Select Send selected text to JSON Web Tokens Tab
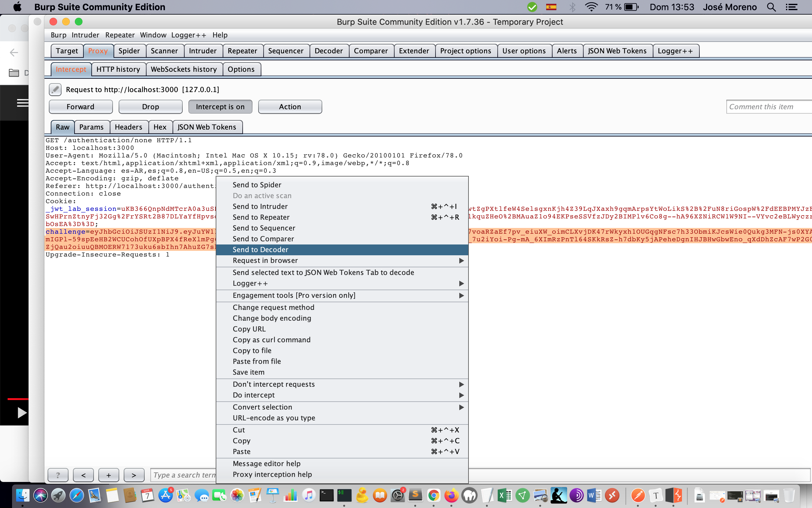The height and width of the screenshot is (508, 812). (x=342, y=272)
